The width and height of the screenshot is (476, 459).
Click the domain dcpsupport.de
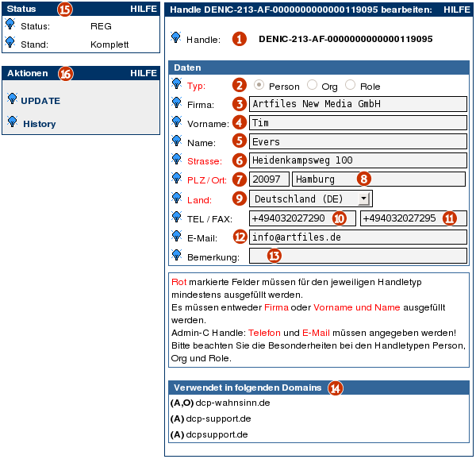(x=217, y=434)
